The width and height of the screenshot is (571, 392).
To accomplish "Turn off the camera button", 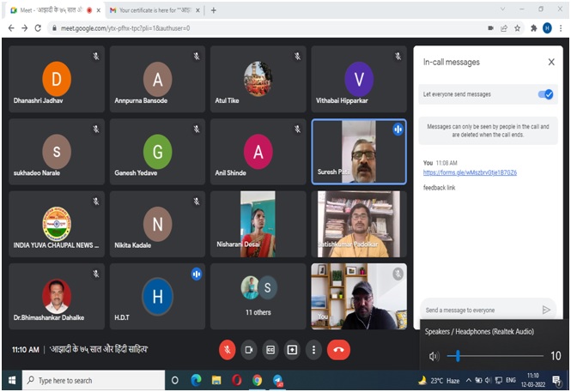I will 249,349.
